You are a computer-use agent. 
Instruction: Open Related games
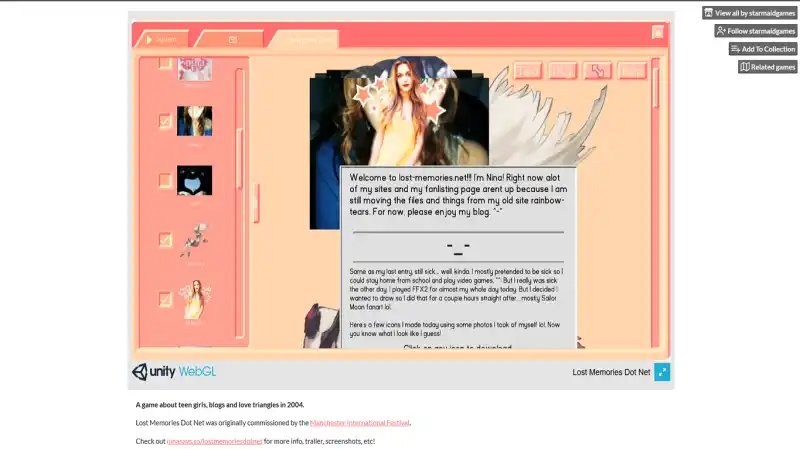767,67
